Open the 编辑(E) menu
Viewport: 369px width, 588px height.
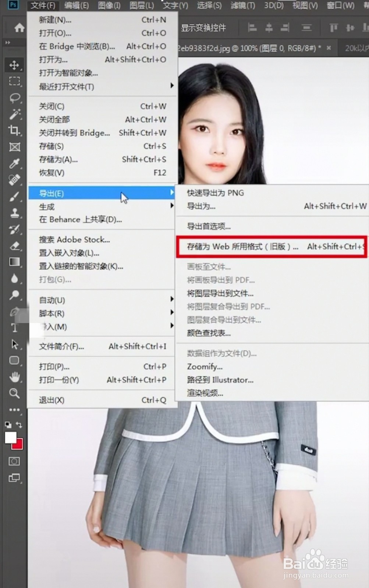[x=76, y=5]
